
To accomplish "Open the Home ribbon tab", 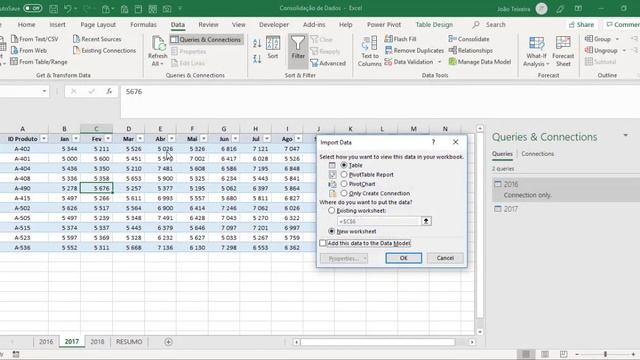I will click(x=27, y=25).
